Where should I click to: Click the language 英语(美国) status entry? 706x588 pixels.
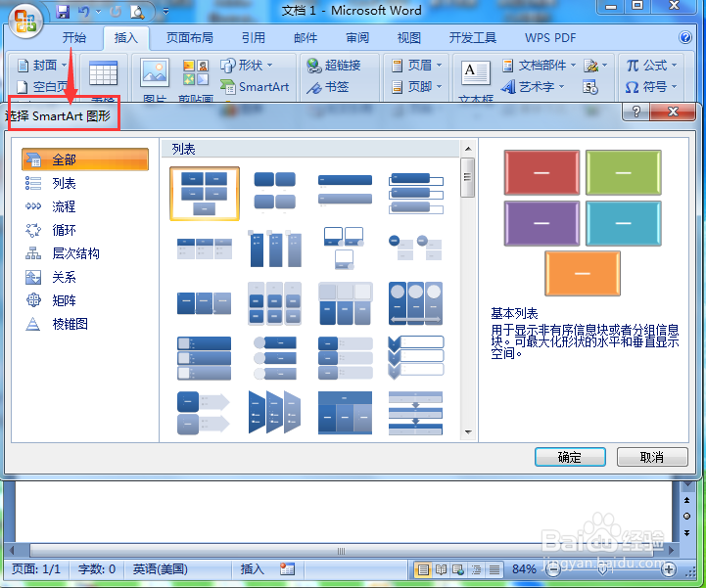[x=160, y=569]
